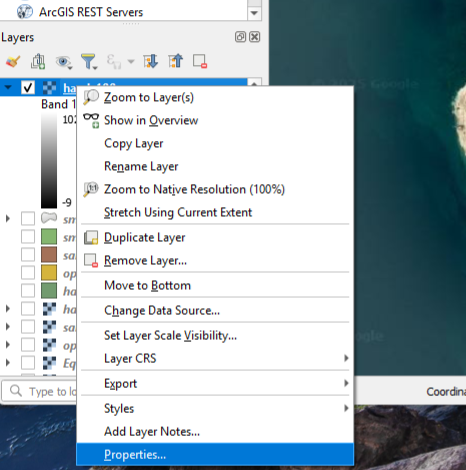
Task: Toggle checkbox of brown swatch layer
Action: [x=28, y=255]
